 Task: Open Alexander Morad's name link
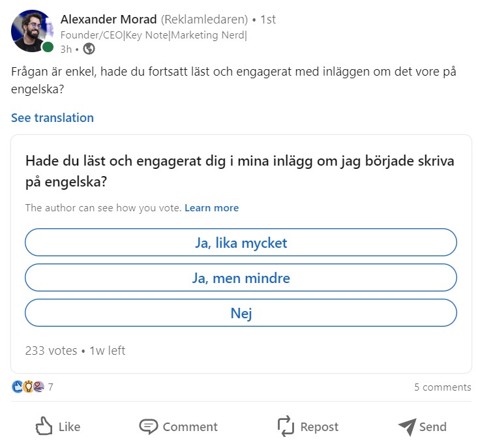tap(108, 19)
